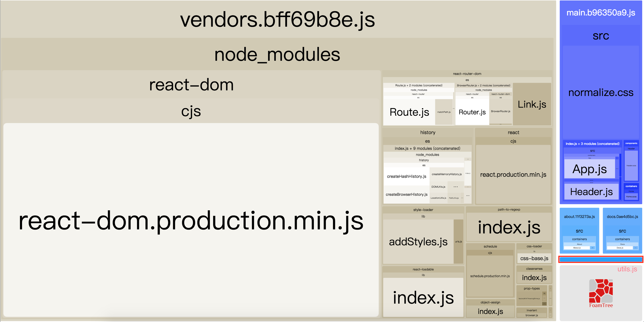This screenshot has height=322, width=644.
Task: Select the About.js cell
Action: point(576,248)
